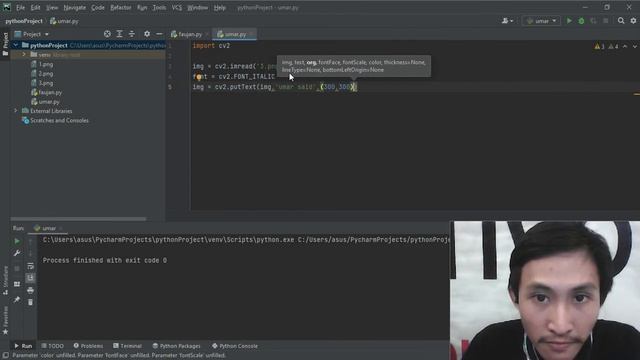Click the pythonProject breadcrumb in the navigation bar
This screenshot has width=640, height=360.
pyautogui.click(x=24, y=21)
